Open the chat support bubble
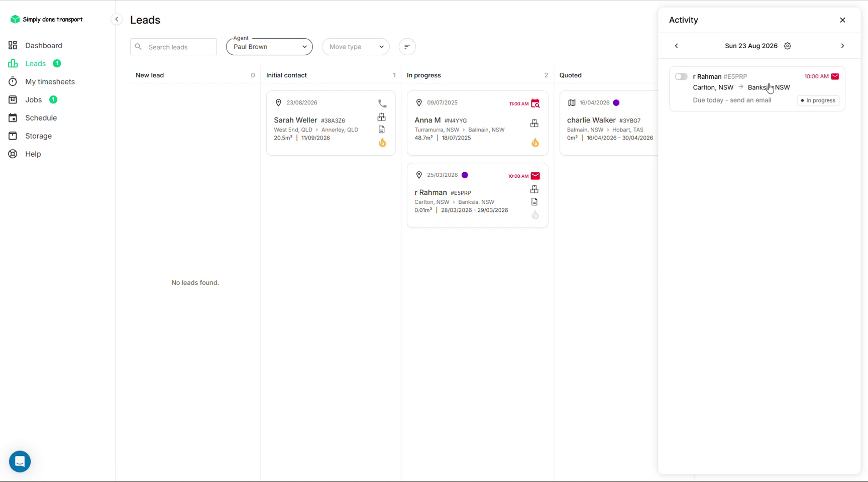868x482 pixels. coord(20,461)
